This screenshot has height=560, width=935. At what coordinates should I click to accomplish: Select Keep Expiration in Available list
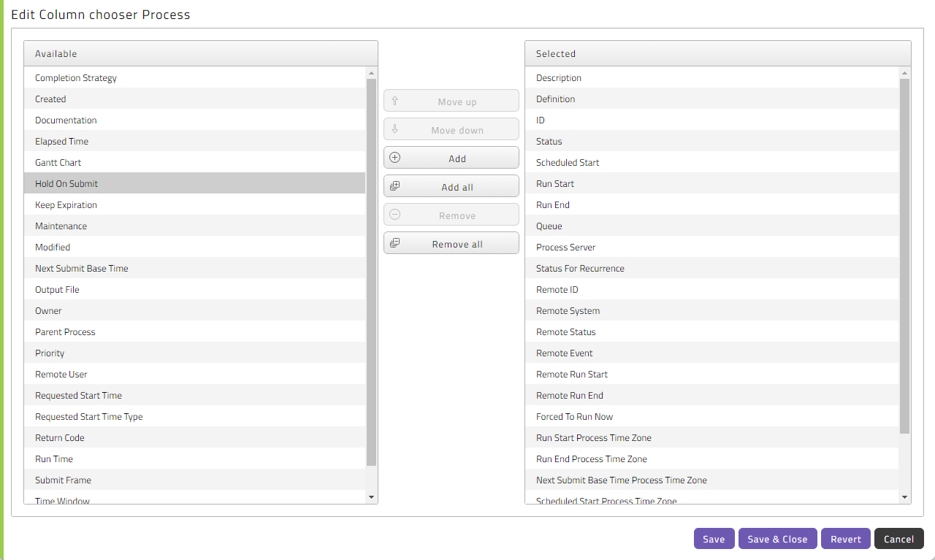(x=194, y=204)
